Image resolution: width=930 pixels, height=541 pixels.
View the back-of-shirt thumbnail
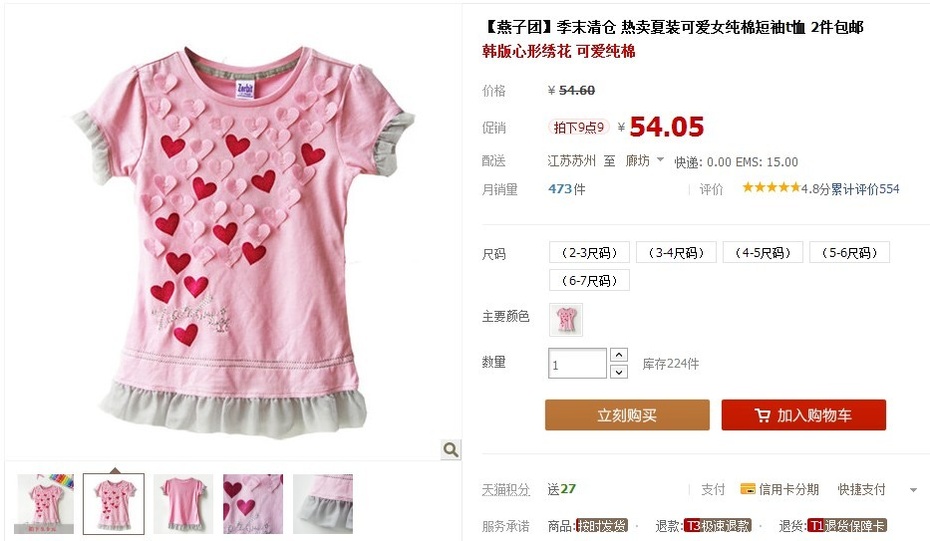(183, 504)
